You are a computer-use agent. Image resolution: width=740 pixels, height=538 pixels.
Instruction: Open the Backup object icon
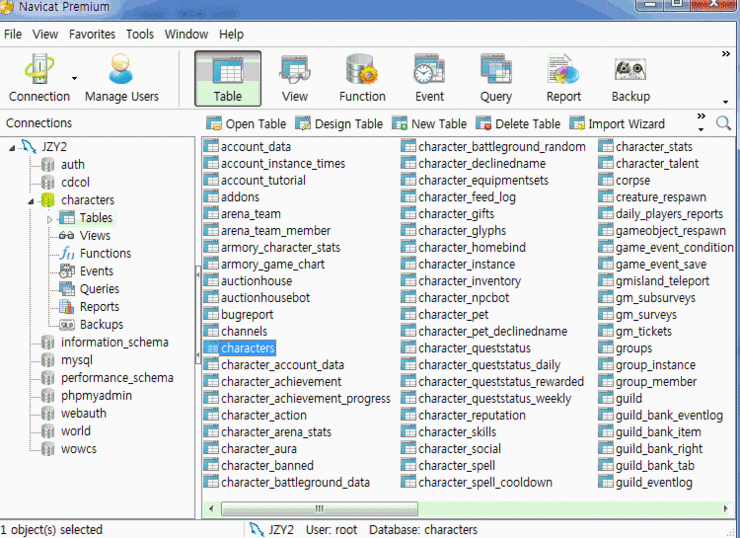[631, 78]
